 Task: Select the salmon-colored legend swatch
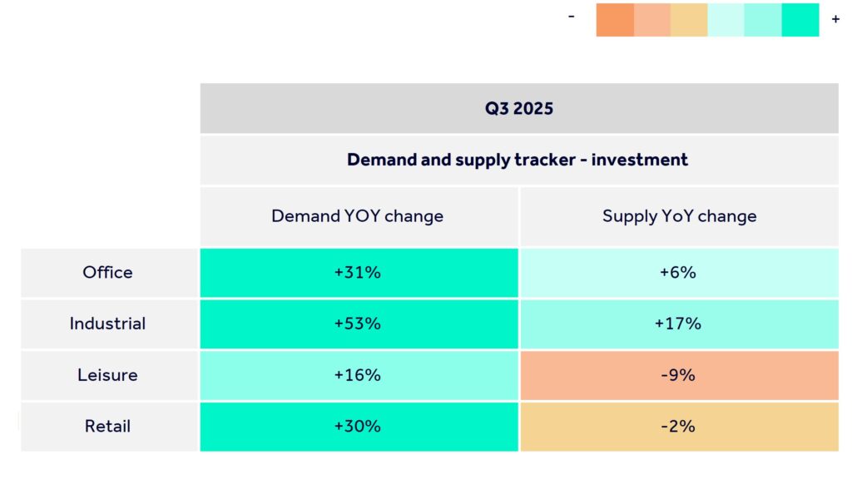click(x=652, y=20)
